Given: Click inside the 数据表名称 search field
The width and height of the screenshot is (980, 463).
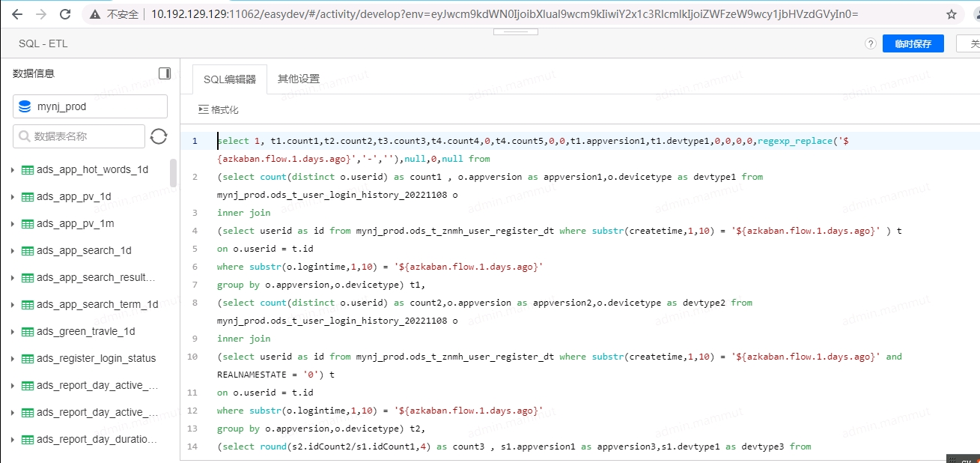Looking at the screenshot, I should click(x=82, y=136).
